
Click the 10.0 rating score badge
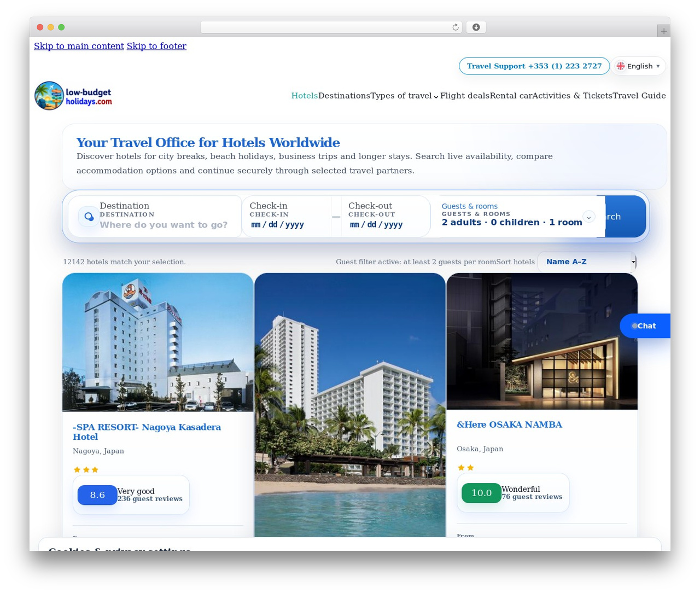click(481, 493)
